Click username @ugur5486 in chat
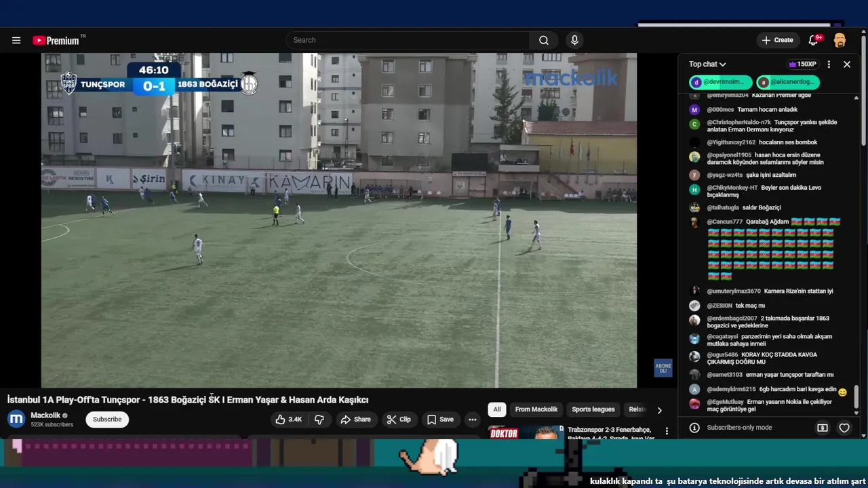 [722, 355]
